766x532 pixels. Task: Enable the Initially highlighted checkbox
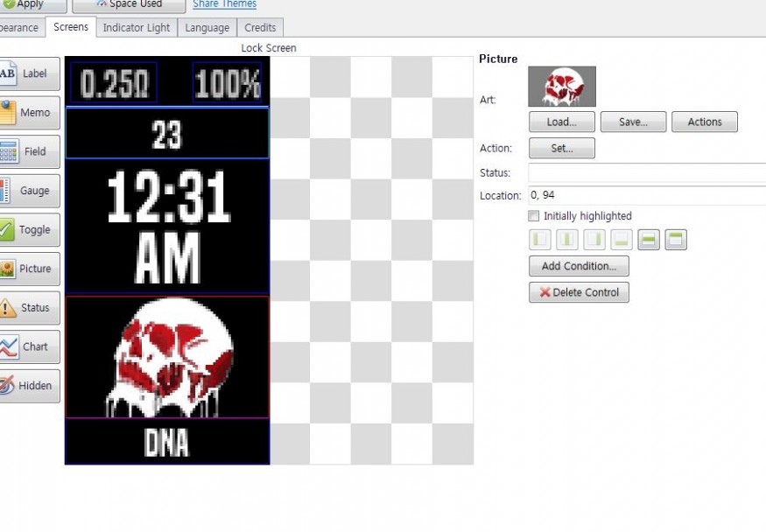pos(534,216)
